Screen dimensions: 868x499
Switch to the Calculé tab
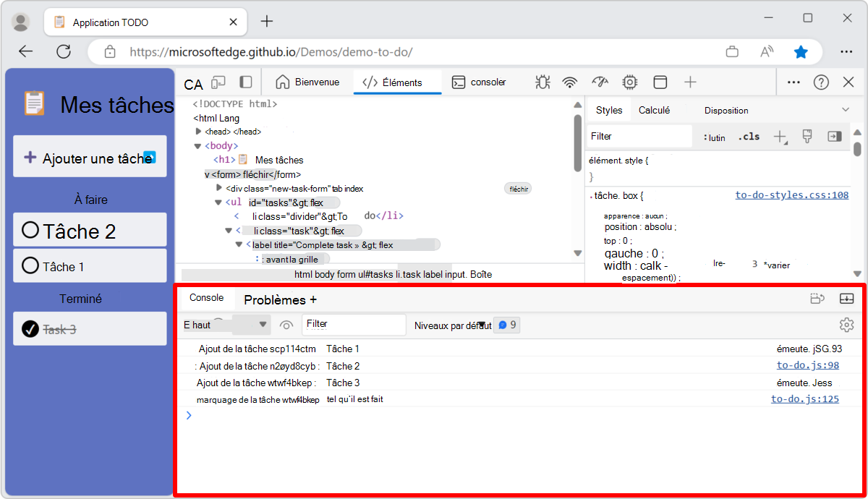[654, 111]
